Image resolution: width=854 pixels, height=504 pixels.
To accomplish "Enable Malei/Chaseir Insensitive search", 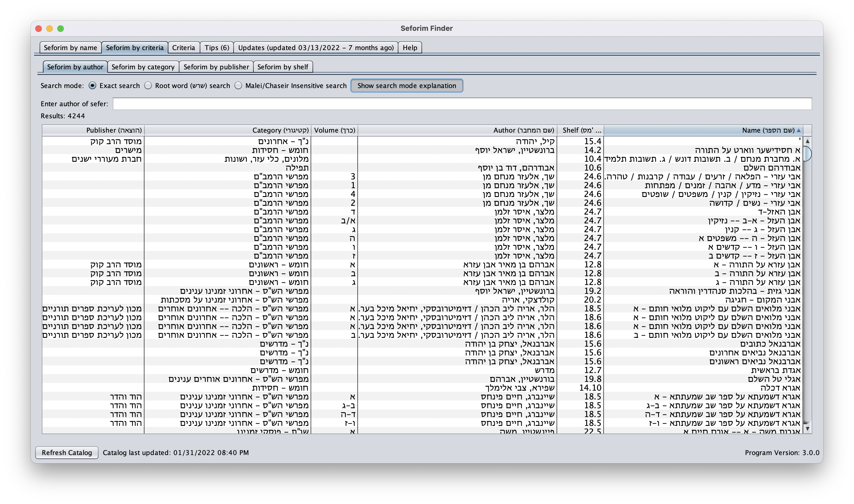I will [238, 86].
